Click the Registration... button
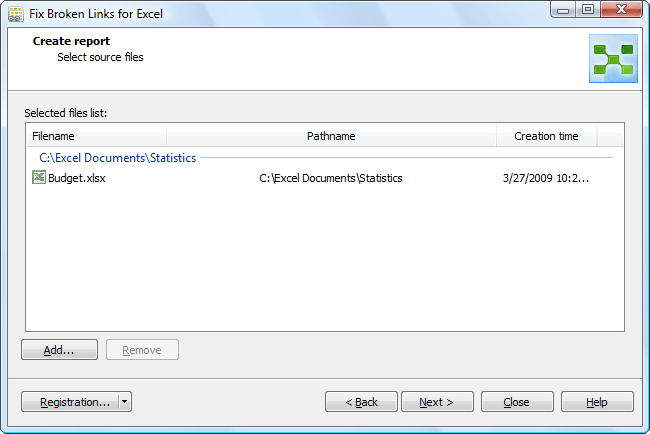The height and width of the screenshot is (434, 650). [70, 402]
